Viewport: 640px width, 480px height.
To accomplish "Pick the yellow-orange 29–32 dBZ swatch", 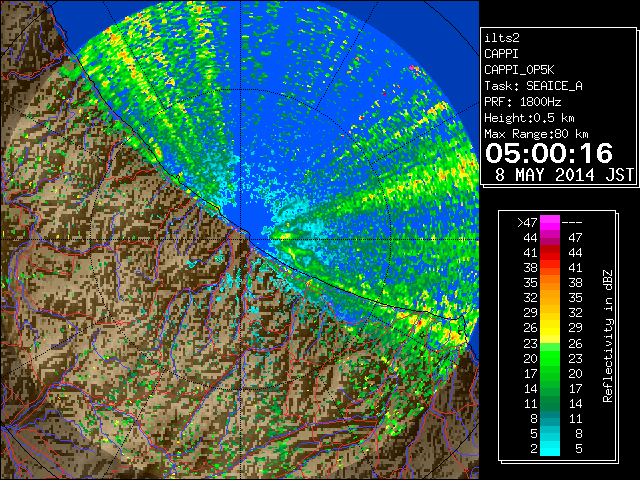I will coord(550,313).
